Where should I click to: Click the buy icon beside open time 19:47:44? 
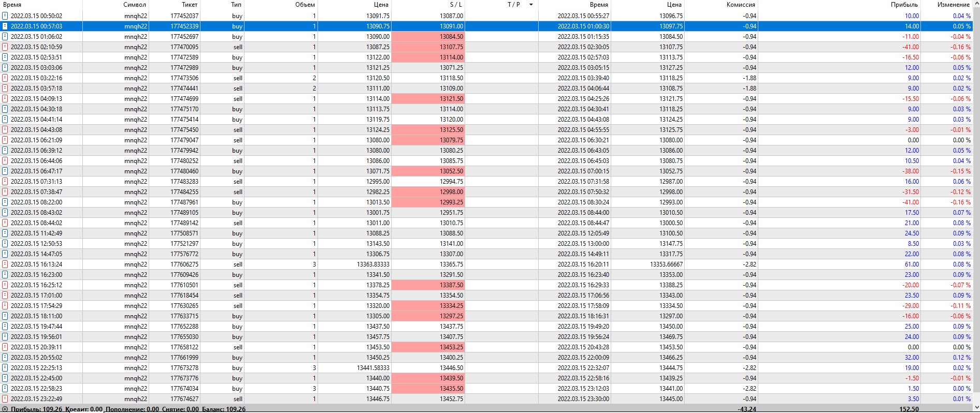point(5,327)
